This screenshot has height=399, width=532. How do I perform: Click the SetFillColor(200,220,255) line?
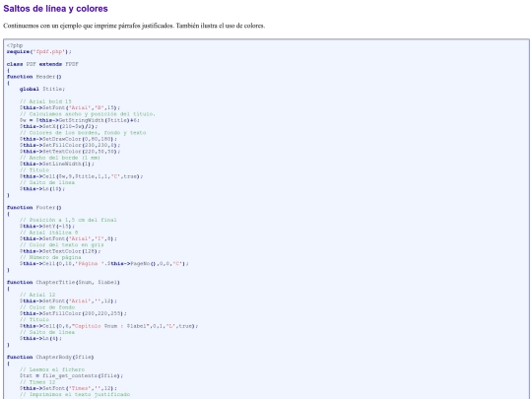73,313
